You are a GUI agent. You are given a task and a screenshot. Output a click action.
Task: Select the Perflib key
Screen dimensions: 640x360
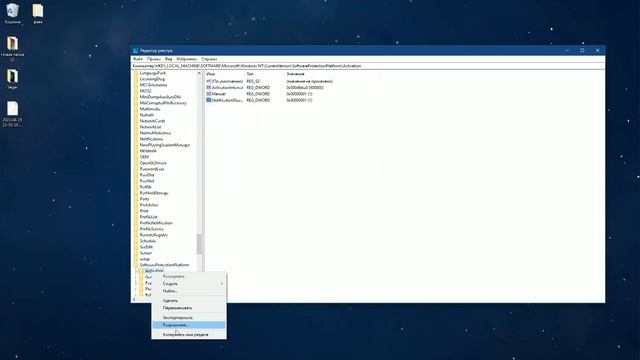(x=145, y=187)
